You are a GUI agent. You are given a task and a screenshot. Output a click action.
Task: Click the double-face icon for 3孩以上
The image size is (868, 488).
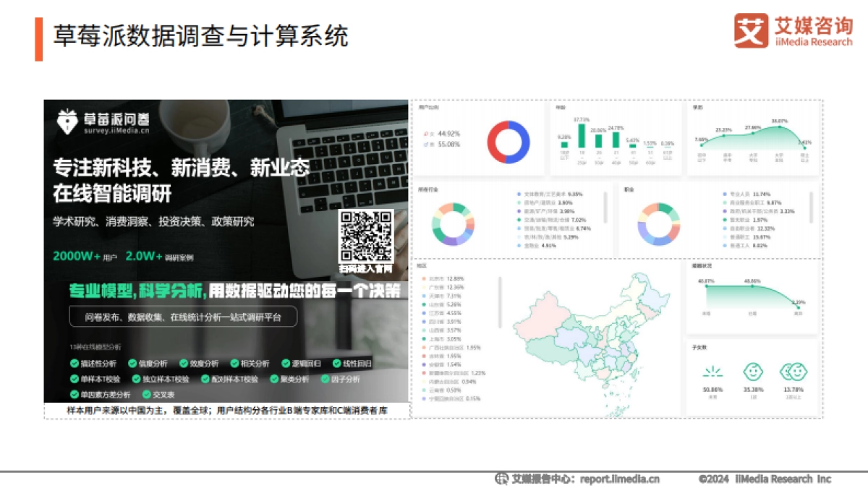click(793, 372)
